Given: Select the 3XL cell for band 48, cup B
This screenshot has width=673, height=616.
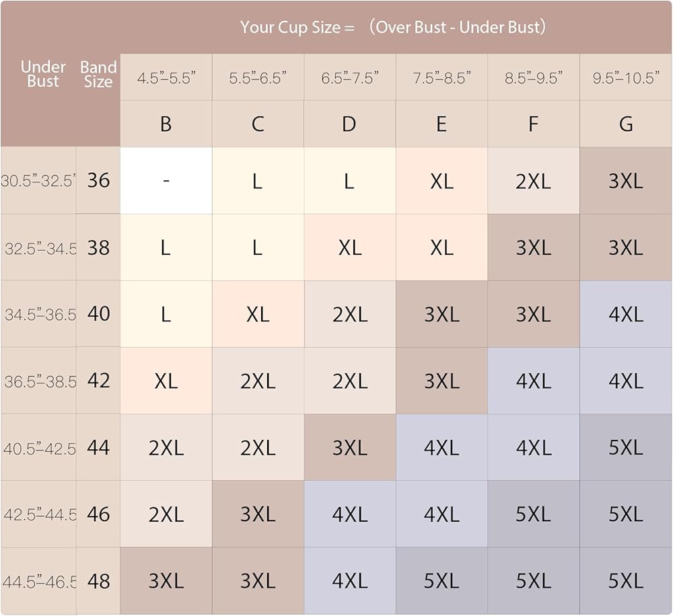Looking at the screenshot, I should coord(166,581).
